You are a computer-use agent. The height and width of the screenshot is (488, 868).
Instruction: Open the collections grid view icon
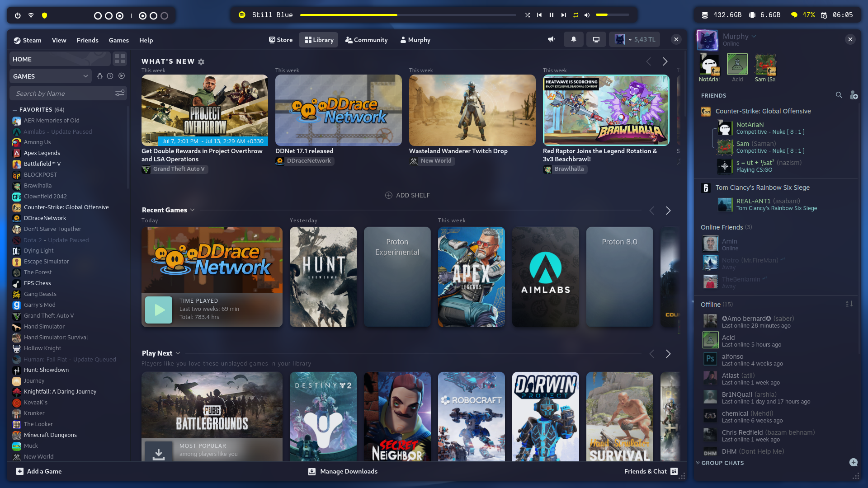pos(120,59)
